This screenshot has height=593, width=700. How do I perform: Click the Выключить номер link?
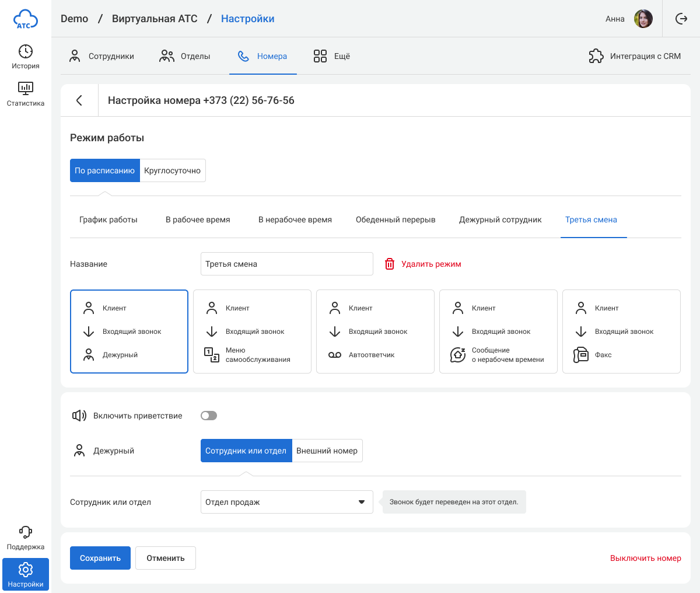[x=645, y=558]
